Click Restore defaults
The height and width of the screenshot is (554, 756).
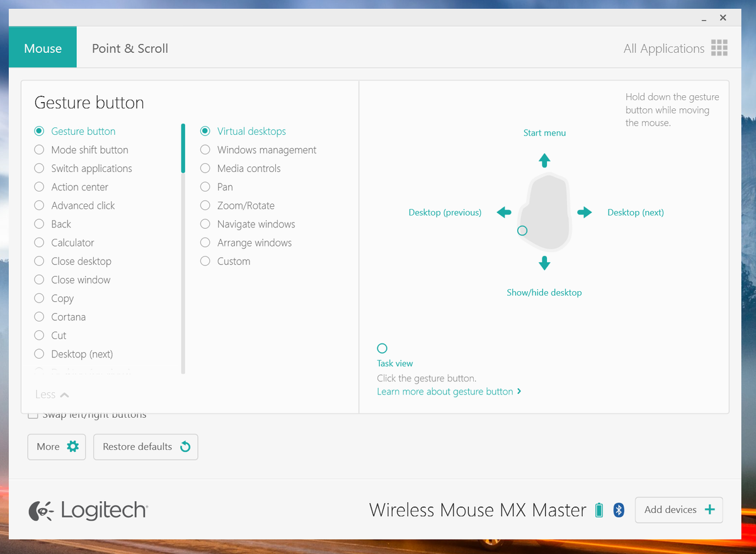(146, 447)
